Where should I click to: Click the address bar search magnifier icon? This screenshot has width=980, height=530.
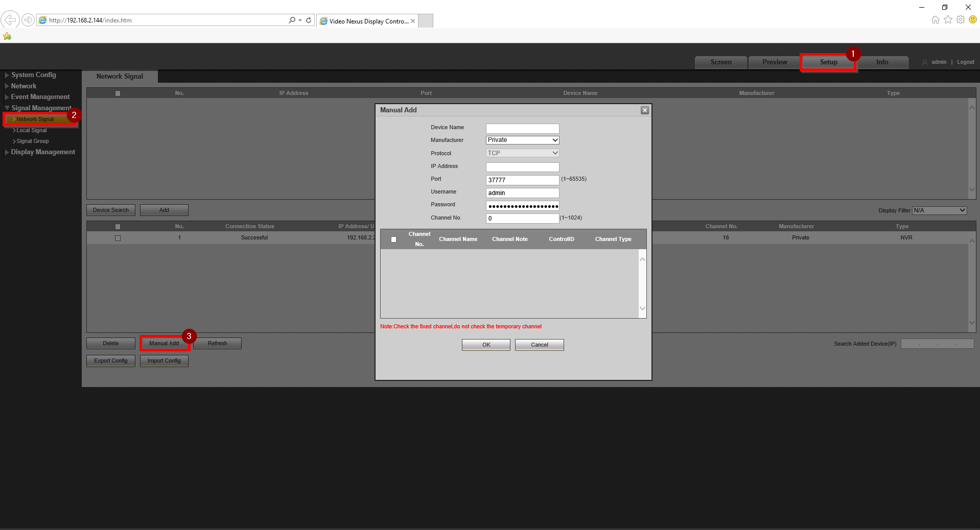292,20
